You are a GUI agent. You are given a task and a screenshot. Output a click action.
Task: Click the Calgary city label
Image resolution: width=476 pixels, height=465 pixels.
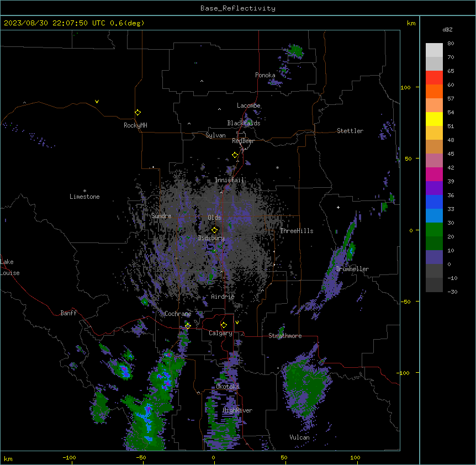pyautogui.click(x=220, y=333)
